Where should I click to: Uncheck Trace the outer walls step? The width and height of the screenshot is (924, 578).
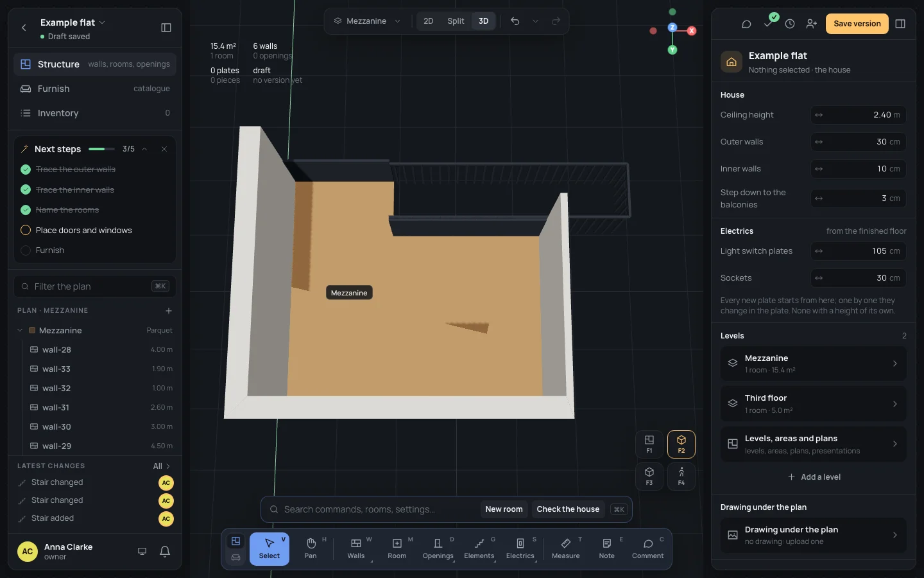pyautogui.click(x=26, y=170)
